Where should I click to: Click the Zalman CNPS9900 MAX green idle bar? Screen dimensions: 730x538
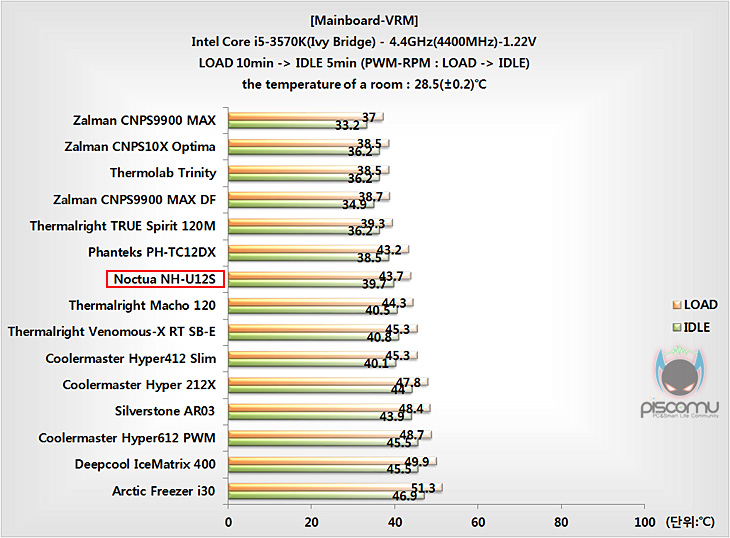(x=297, y=125)
